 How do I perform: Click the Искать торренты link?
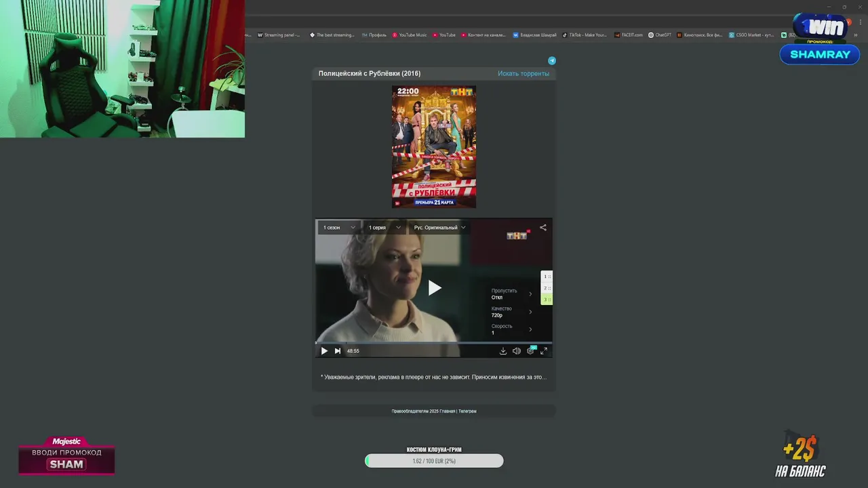(x=524, y=73)
